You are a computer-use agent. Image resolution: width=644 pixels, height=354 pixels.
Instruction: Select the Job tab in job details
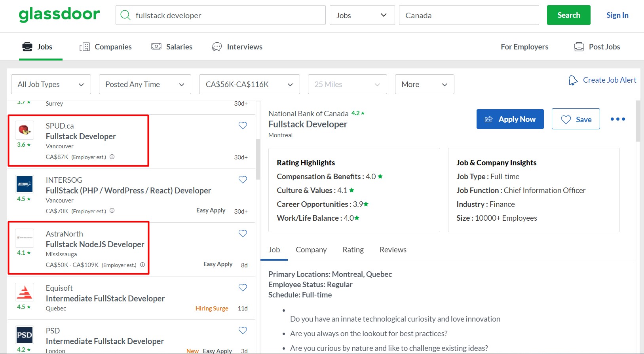[274, 250]
